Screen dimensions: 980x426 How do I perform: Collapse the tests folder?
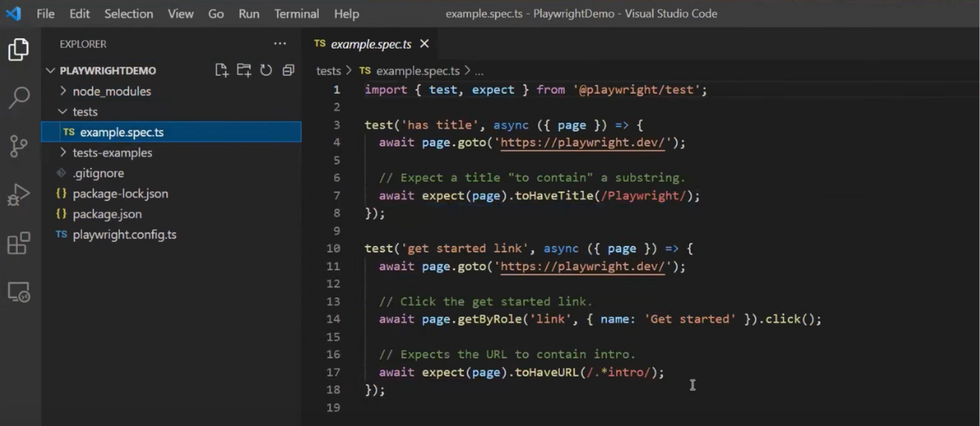84,112
